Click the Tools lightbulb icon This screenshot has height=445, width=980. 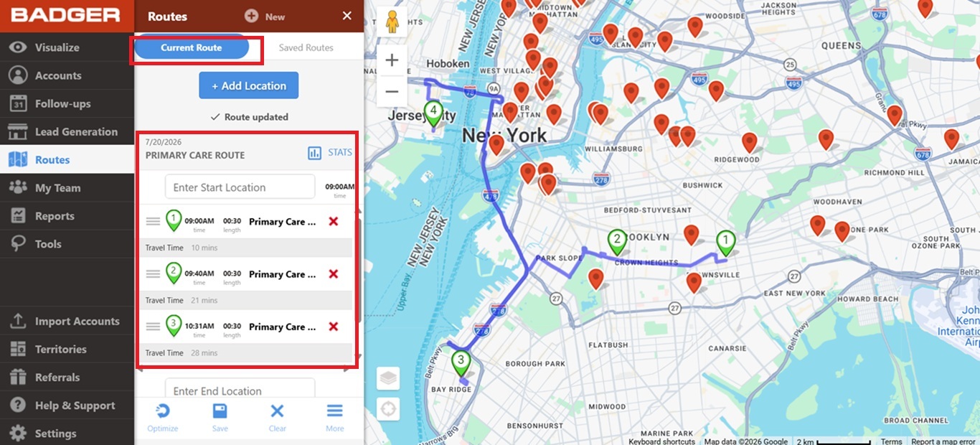18,244
